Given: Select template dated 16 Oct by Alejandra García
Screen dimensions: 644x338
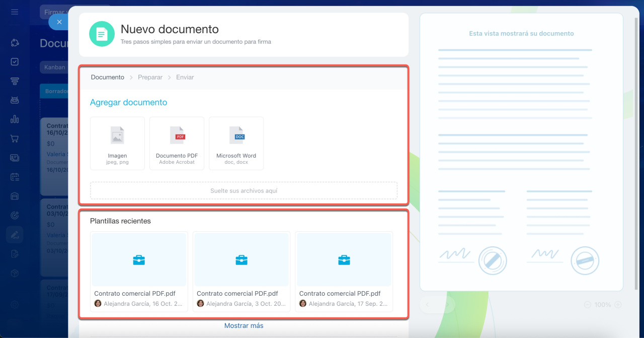Looking at the screenshot, I should [139, 272].
